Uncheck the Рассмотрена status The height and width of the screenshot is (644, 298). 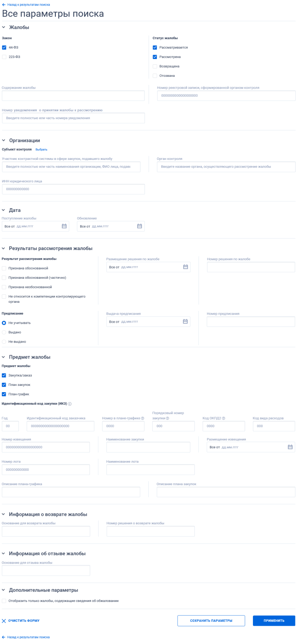[x=155, y=57]
